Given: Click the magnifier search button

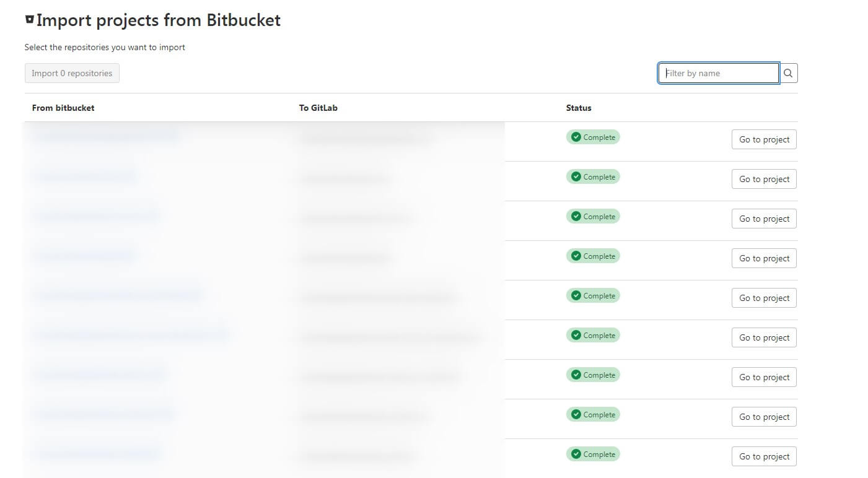Looking at the screenshot, I should [x=788, y=73].
